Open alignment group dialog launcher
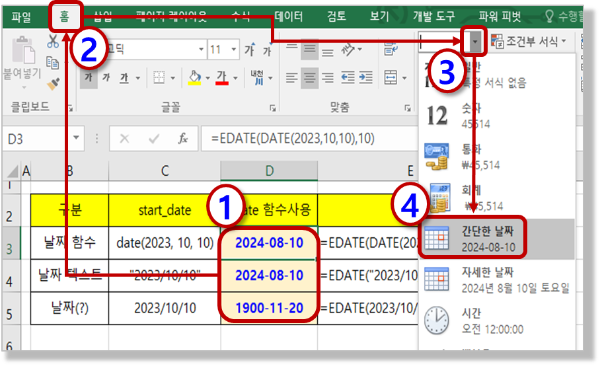This screenshot has width=600, height=366. pyautogui.click(x=407, y=108)
